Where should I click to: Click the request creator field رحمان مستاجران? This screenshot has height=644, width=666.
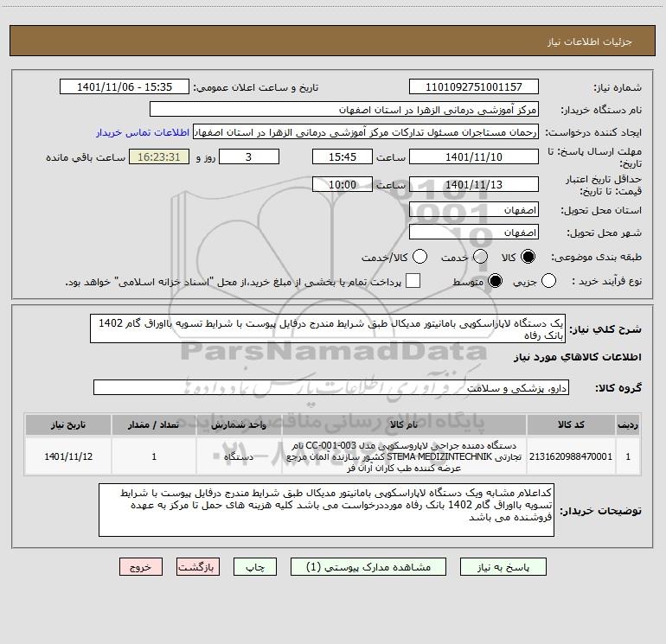point(366,132)
